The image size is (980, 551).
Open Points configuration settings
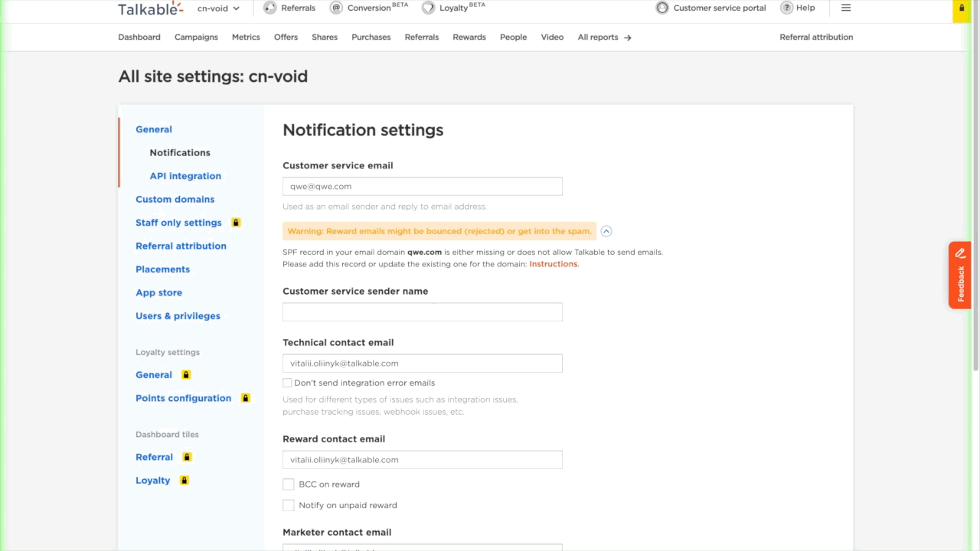click(x=183, y=398)
